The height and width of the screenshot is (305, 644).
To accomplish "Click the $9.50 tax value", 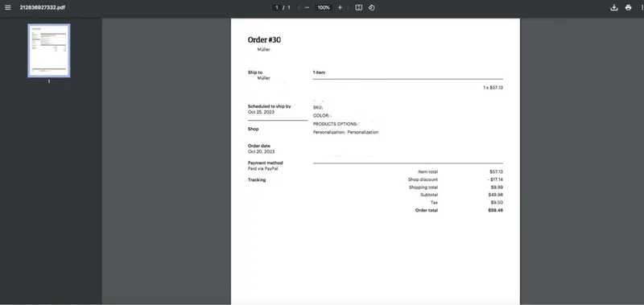I will (497, 202).
